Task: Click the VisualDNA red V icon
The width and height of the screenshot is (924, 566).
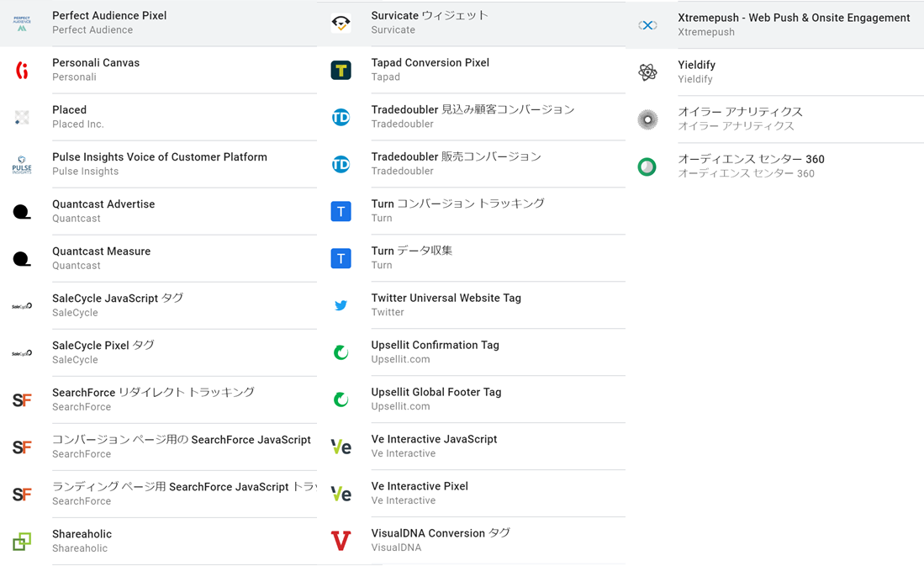Action: coord(341,540)
